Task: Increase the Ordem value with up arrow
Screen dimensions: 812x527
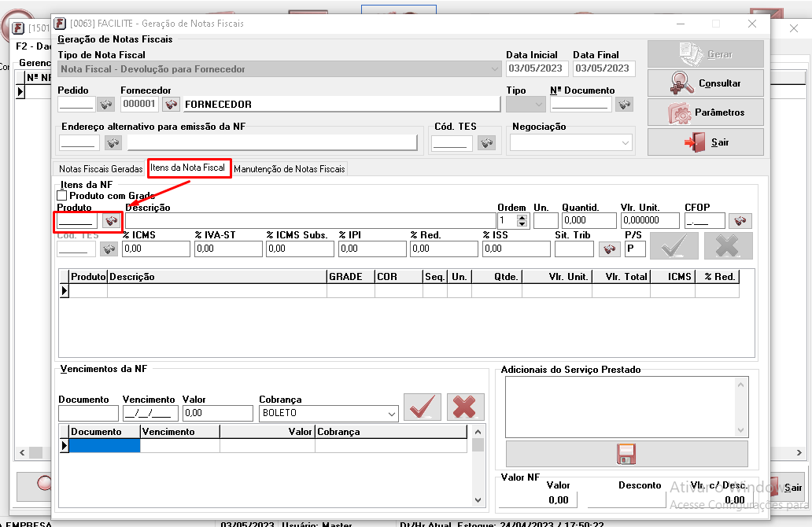Action: point(522,217)
